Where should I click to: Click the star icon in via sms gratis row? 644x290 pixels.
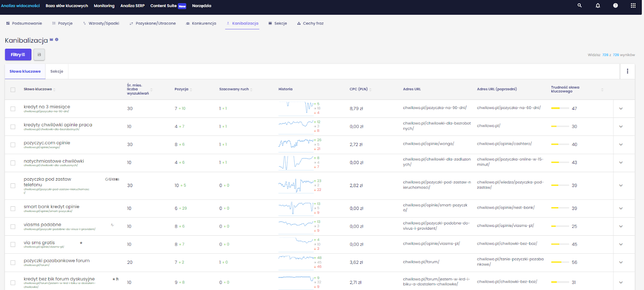point(81,243)
